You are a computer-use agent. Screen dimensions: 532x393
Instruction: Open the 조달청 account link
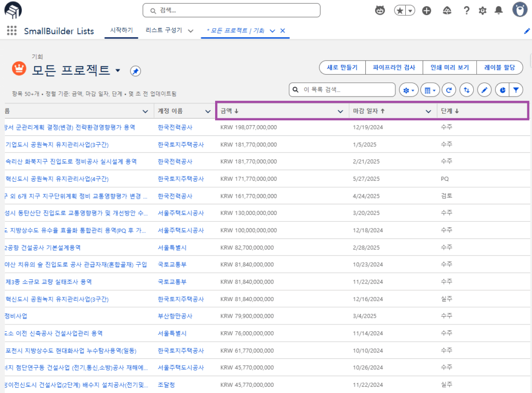[166, 385]
